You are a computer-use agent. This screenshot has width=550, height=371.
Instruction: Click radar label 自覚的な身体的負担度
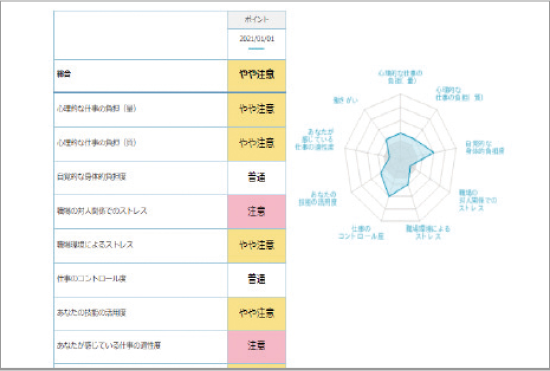[485, 147]
